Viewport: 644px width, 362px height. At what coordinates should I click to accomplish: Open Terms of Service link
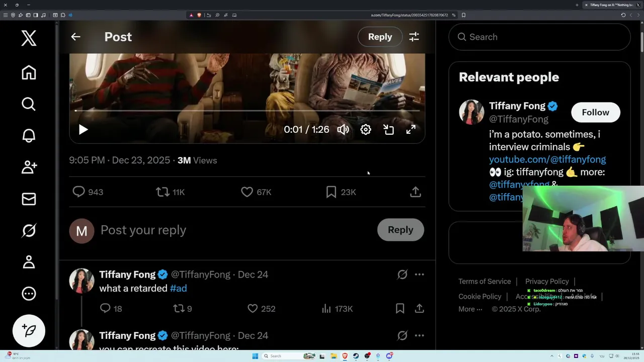(485, 282)
